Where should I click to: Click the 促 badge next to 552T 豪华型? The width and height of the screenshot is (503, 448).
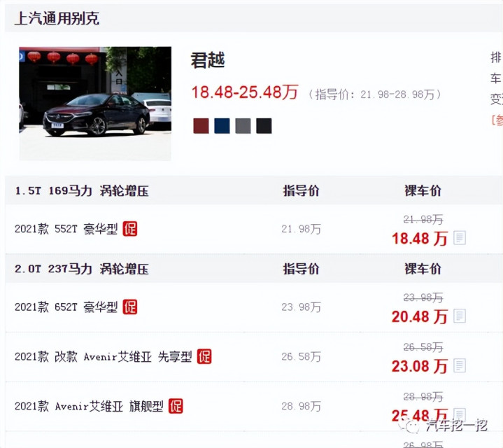130,229
